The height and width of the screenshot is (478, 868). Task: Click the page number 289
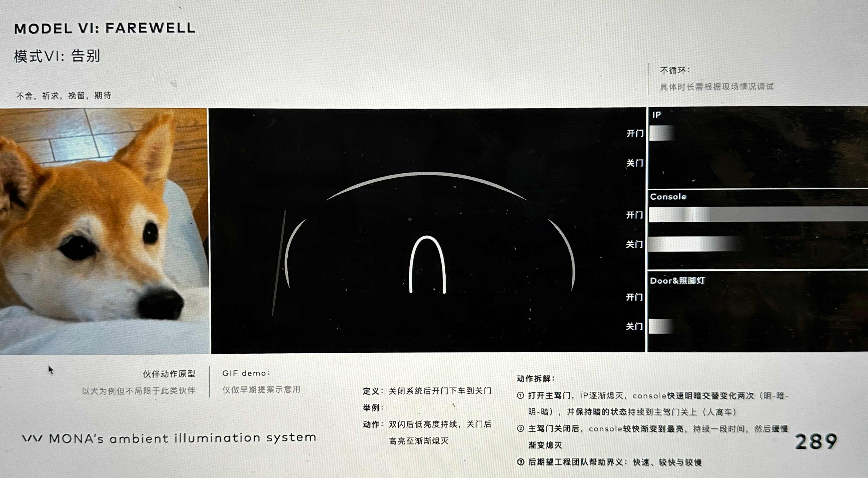(x=816, y=441)
